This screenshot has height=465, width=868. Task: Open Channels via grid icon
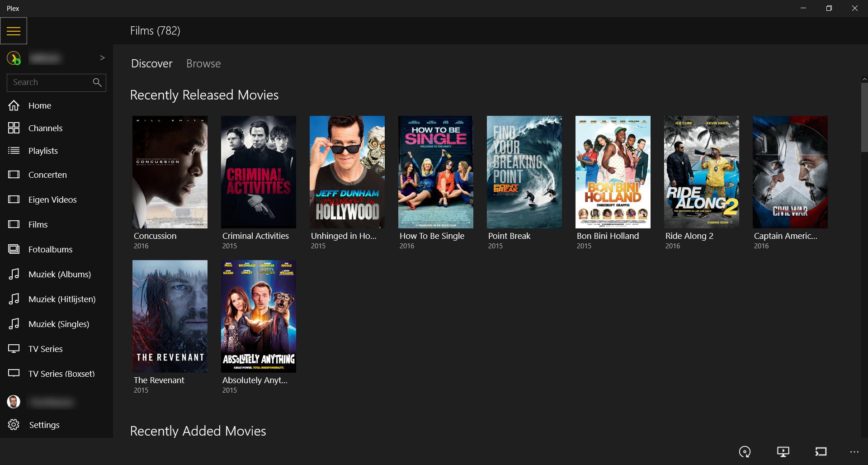[14, 128]
